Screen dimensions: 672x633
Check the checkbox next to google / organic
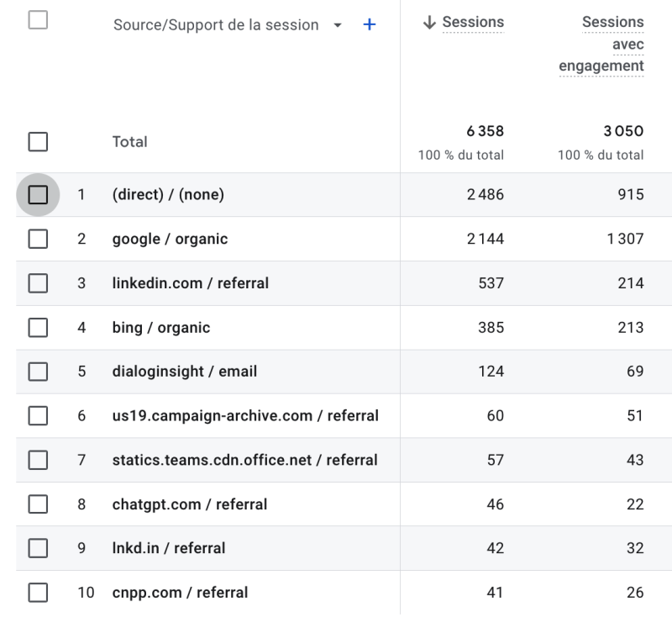39,239
